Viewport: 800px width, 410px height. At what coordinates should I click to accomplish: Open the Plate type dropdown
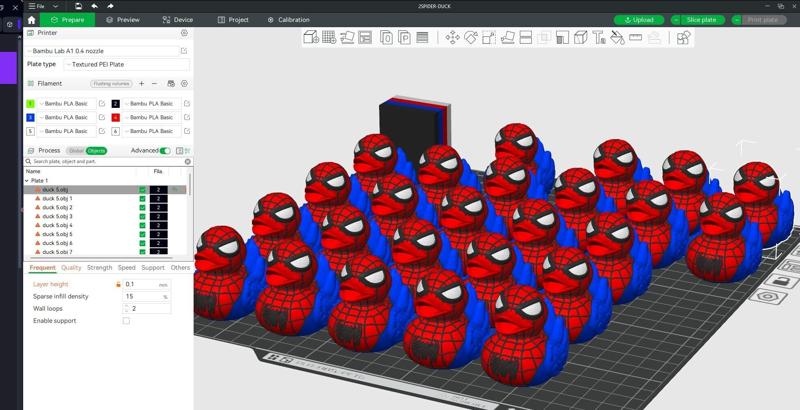click(x=126, y=64)
